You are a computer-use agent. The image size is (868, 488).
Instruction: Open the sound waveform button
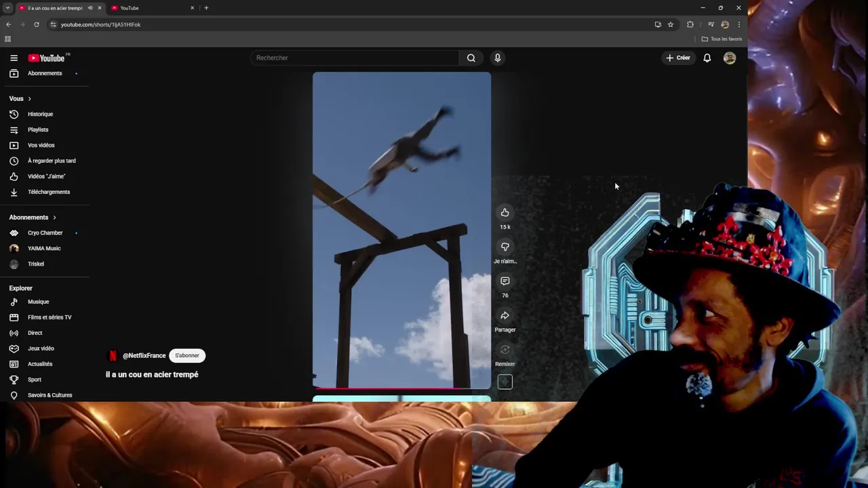click(x=505, y=382)
